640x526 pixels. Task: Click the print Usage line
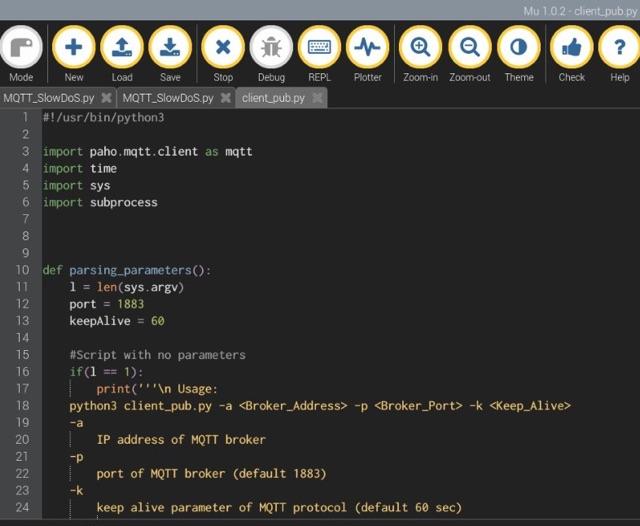coord(157,389)
